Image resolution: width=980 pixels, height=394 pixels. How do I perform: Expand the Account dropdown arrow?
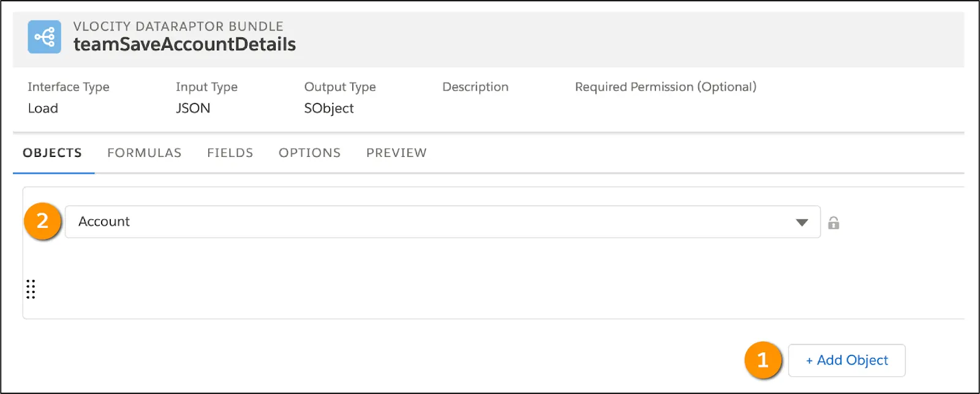click(x=802, y=222)
